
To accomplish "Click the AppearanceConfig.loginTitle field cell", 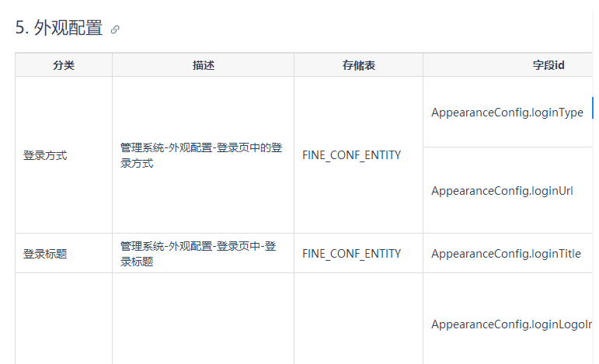I will (507, 253).
